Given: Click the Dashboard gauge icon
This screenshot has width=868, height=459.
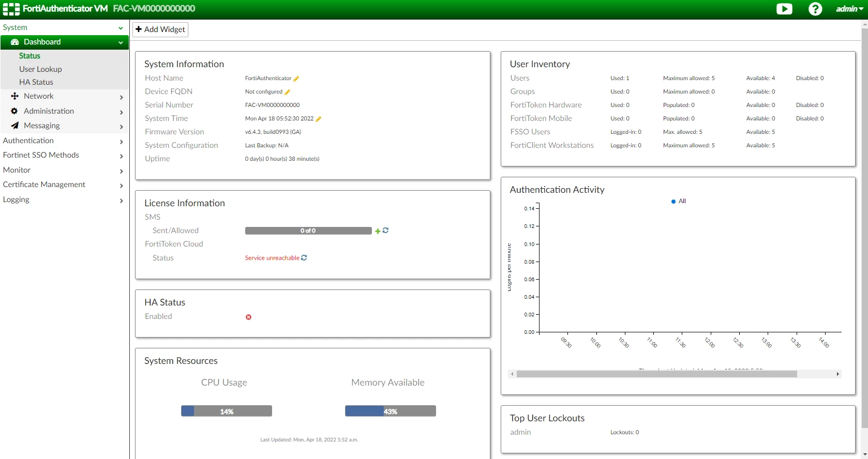Looking at the screenshot, I should (15, 42).
